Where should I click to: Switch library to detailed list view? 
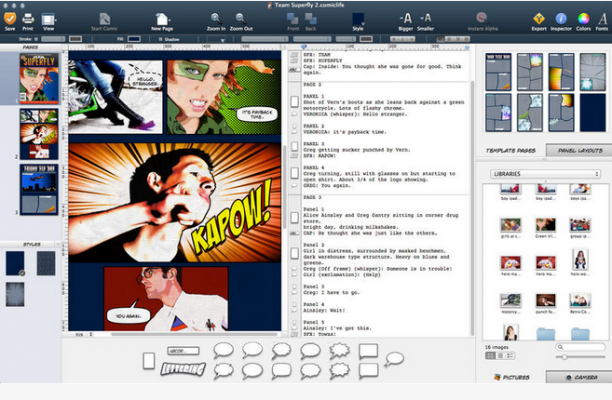(510, 356)
